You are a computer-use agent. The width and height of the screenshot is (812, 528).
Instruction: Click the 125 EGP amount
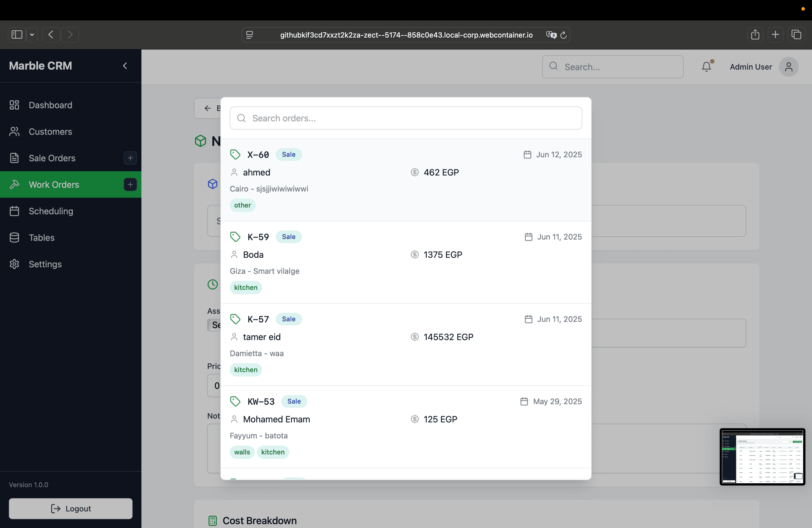440,419
